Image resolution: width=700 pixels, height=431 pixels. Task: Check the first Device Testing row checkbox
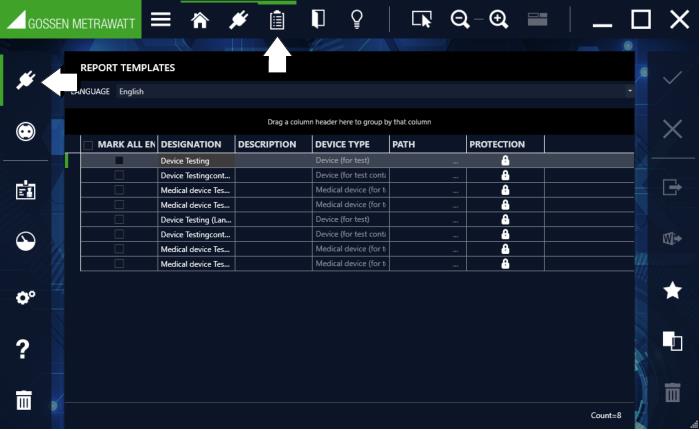tap(119, 160)
